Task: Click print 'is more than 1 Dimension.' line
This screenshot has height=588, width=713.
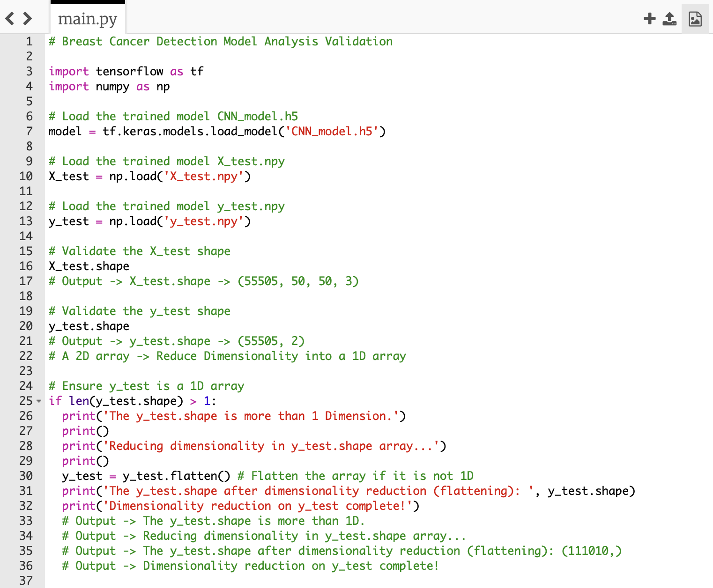Action: point(234,416)
